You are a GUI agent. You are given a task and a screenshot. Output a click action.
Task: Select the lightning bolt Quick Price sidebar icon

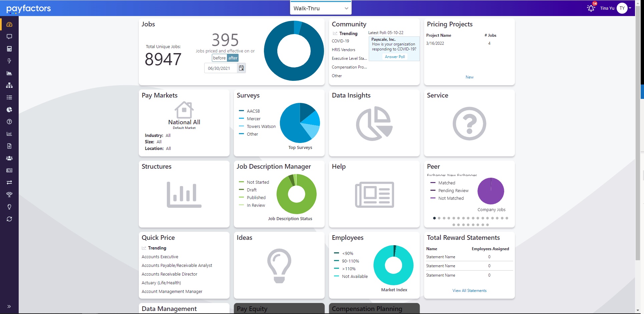click(9, 61)
